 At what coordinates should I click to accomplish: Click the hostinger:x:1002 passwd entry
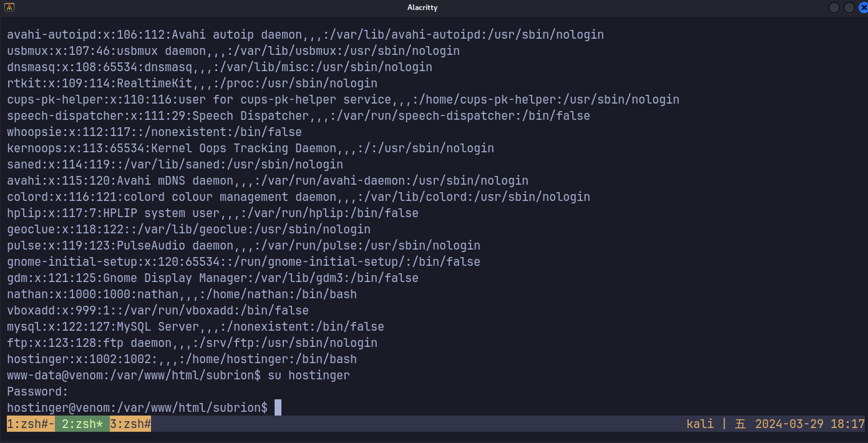[182, 359]
